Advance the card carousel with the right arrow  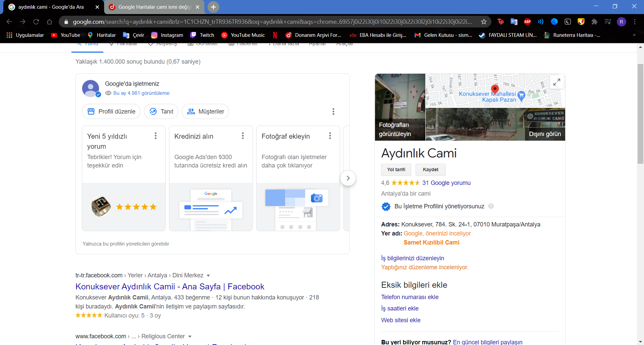click(x=348, y=178)
